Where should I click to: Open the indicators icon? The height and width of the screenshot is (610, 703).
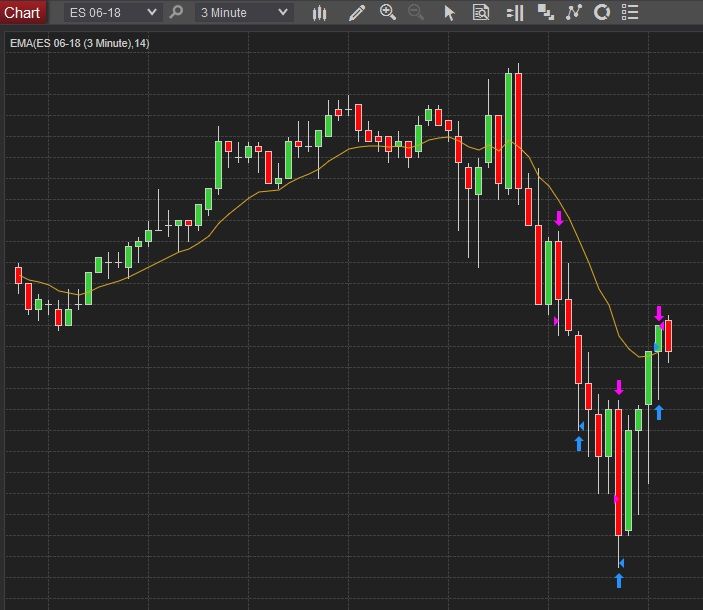(573, 12)
